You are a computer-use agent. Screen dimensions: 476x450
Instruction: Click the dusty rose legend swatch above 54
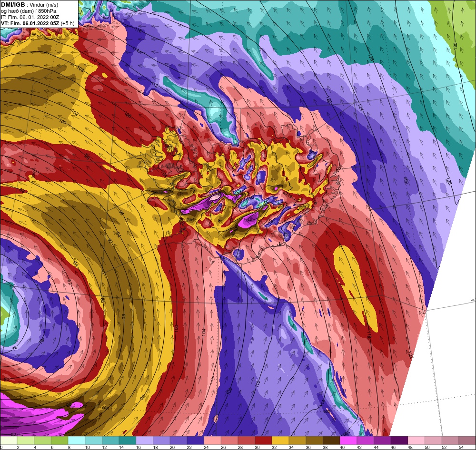(x=467, y=440)
